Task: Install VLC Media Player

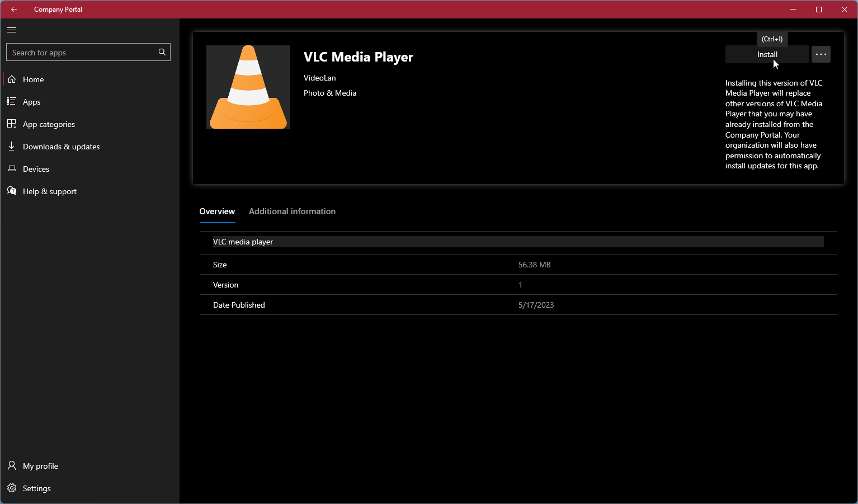Action: coord(767,54)
